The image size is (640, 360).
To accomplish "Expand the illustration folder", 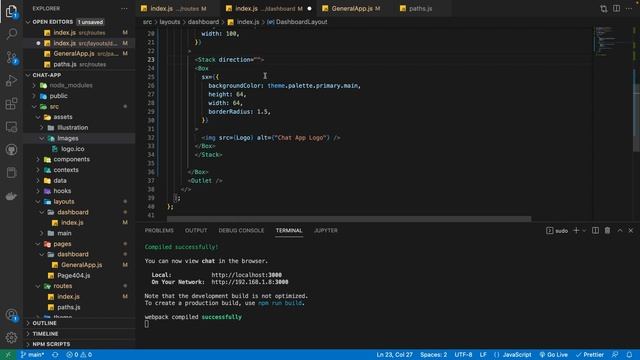I will point(72,128).
